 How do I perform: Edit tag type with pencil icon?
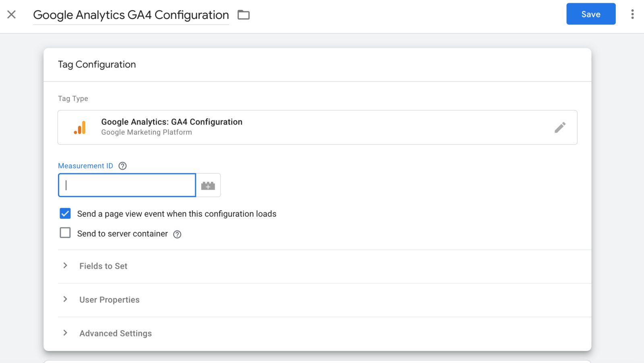[x=560, y=127]
